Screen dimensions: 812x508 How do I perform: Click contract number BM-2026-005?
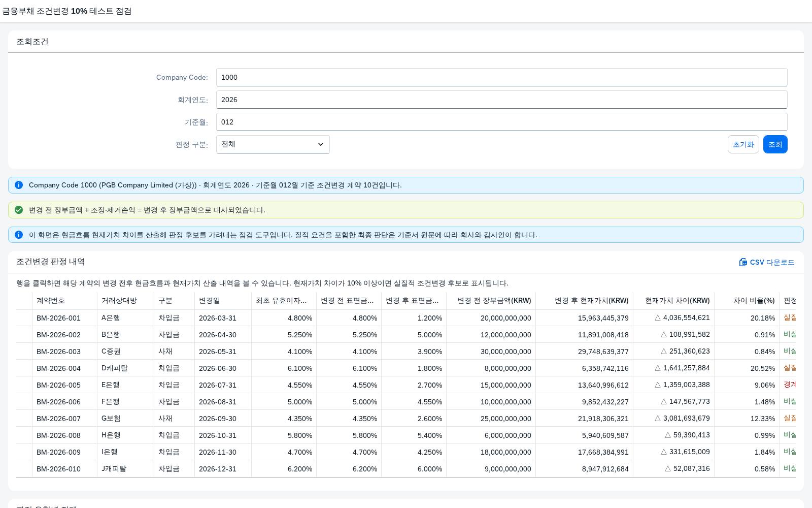58,385
